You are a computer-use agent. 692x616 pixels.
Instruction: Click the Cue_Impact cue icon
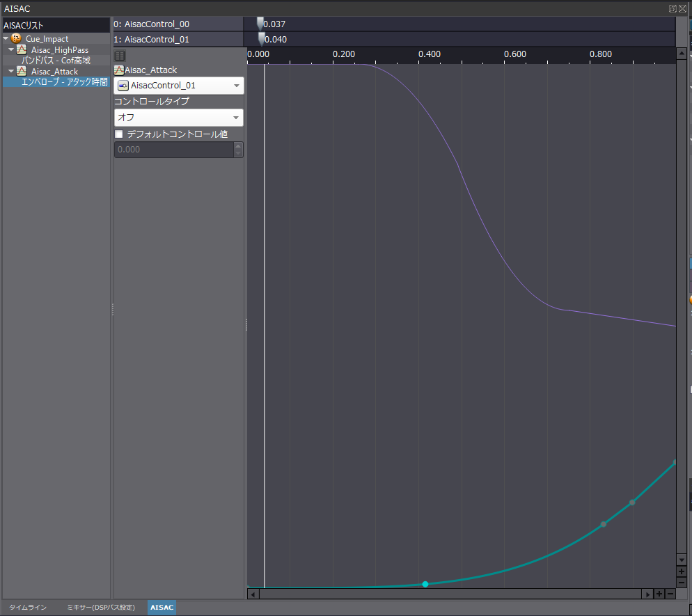tap(16, 38)
